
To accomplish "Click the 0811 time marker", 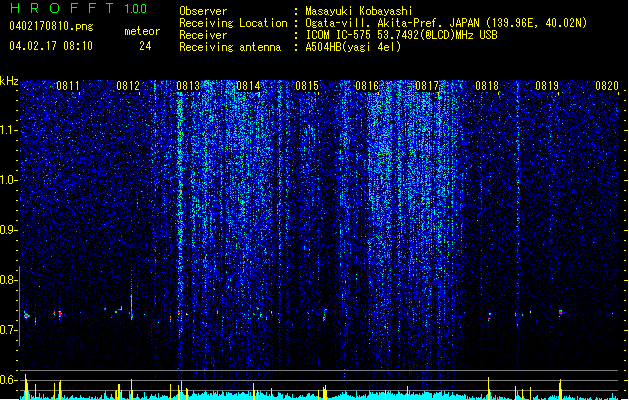I will point(68,86).
